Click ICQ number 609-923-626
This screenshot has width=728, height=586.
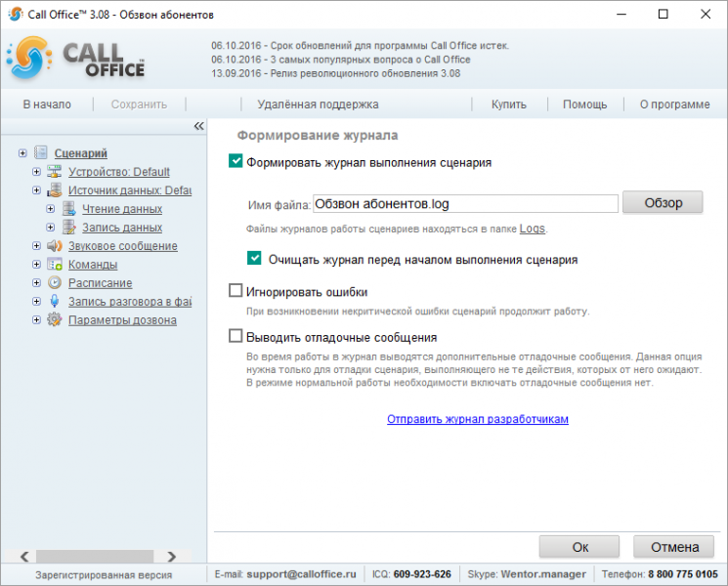(x=422, y=574)
